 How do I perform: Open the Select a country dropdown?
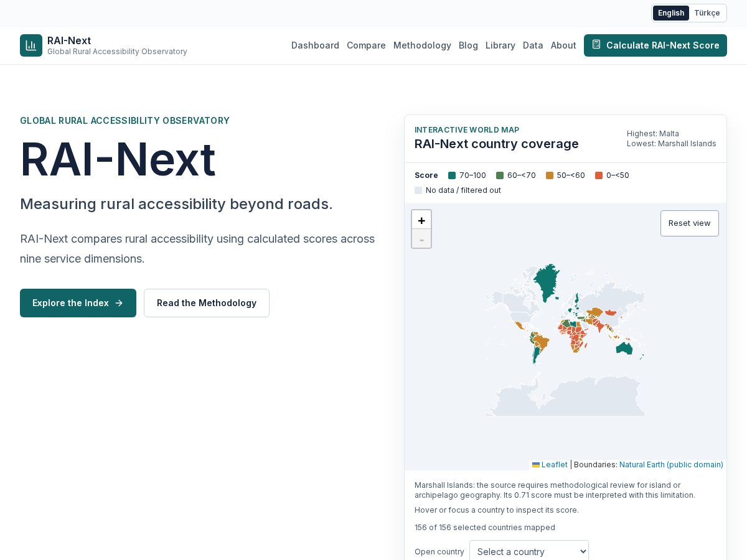529,551
